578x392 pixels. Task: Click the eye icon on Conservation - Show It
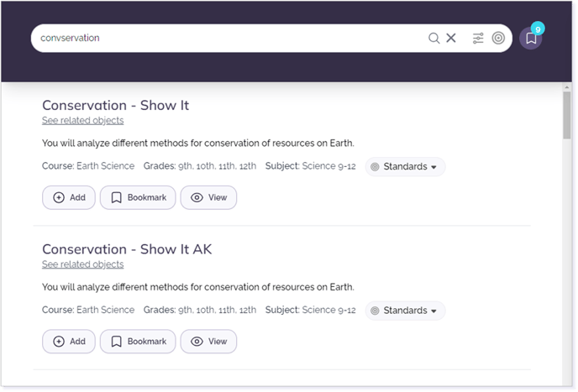point(197,198)
